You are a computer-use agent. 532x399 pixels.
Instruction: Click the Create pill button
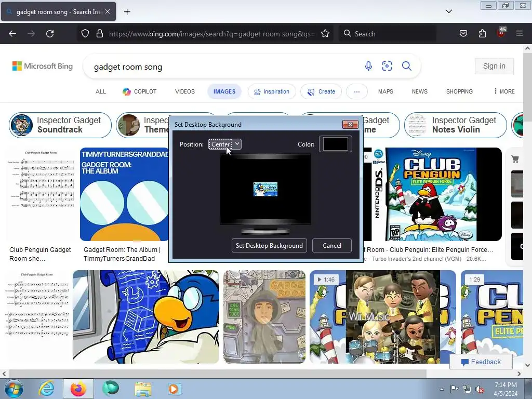tap(321, 91)
